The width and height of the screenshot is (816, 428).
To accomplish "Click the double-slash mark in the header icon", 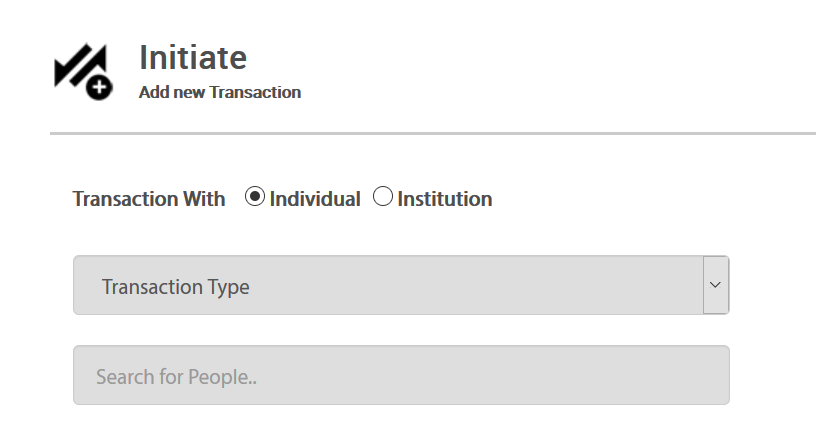I will pos(75,64).
